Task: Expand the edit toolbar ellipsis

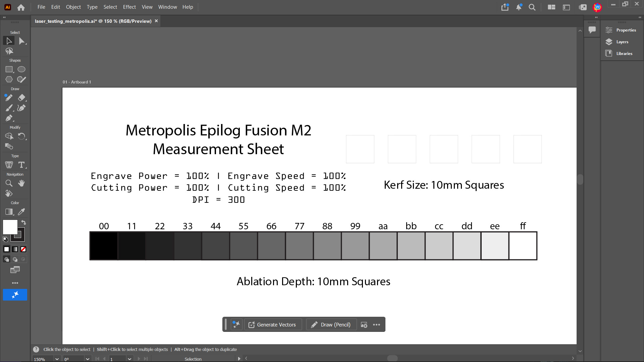Action: pyautogui.click(x=15, y=283)
